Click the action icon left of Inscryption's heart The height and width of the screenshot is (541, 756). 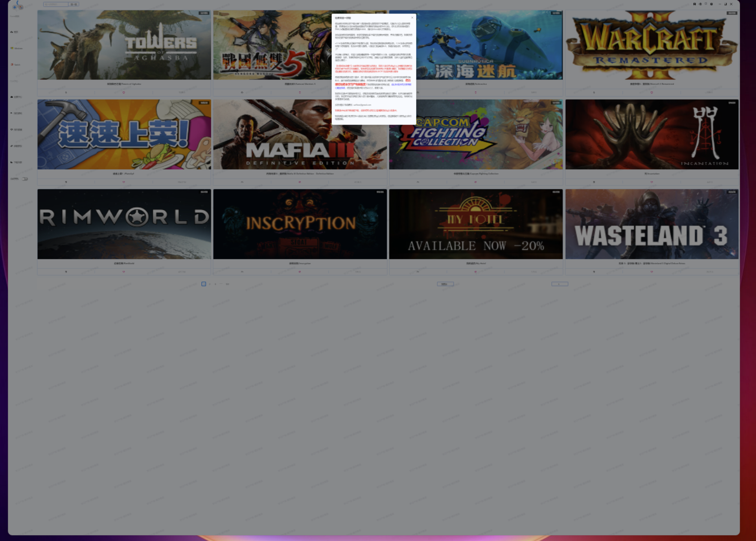pyautogui.click(x=242, y=272)
